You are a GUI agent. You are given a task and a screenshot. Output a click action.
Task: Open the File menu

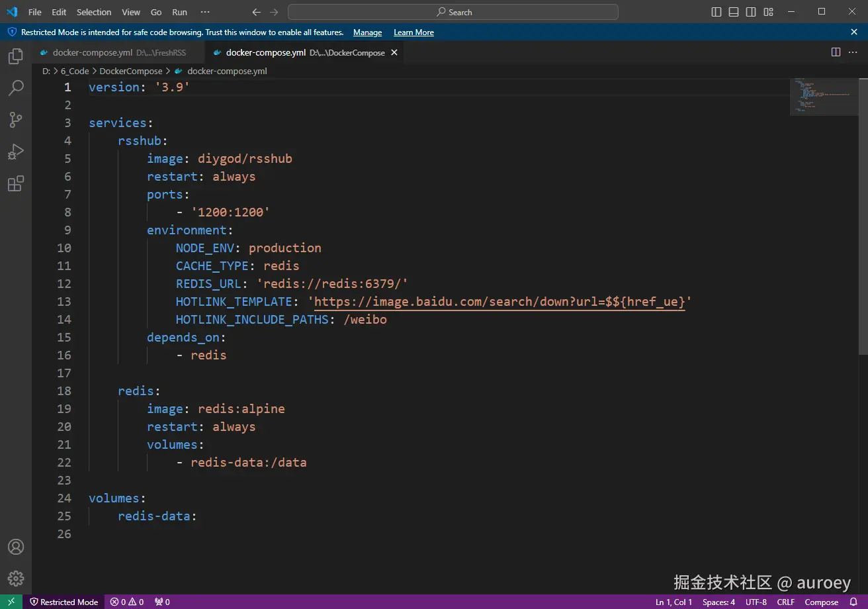(34, 12)
